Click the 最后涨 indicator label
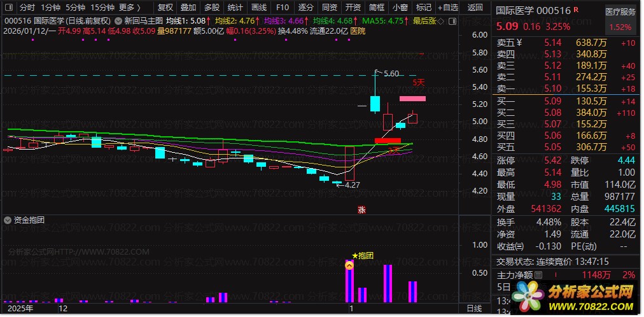Image resolution: width=644 pixels, height=317 pixels. 424,20
